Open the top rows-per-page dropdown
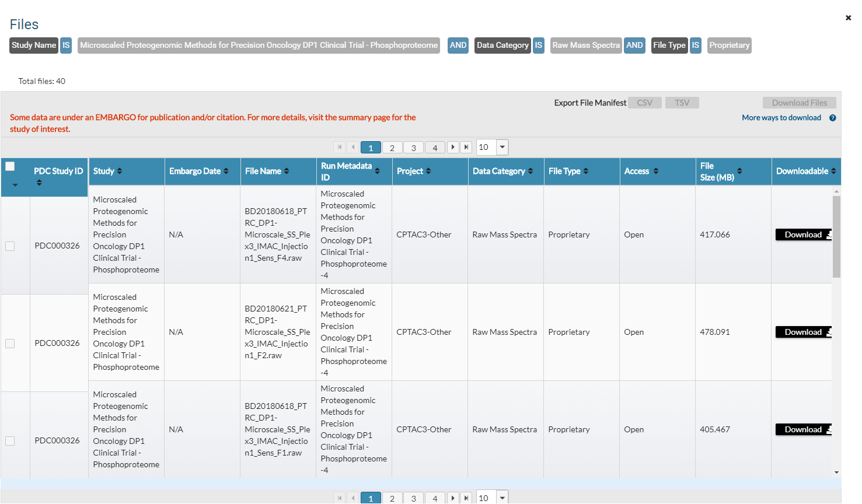 [502, 147]
